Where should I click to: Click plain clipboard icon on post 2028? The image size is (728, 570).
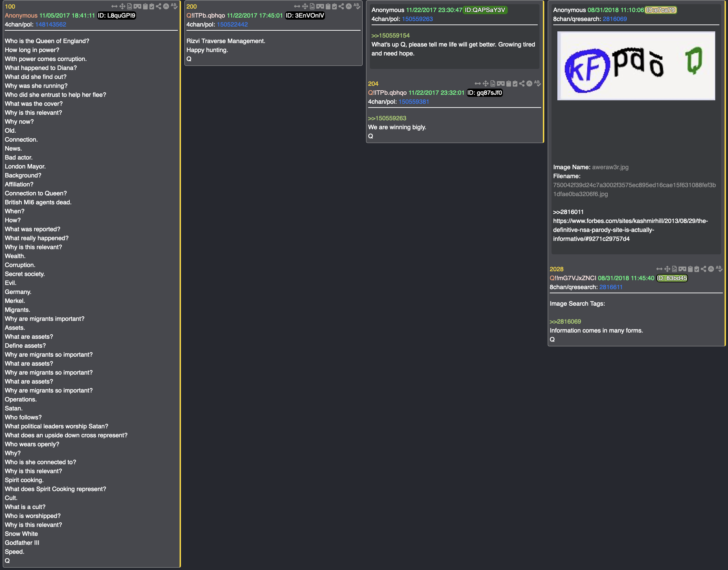pyautogui.click(x=690, y=269)
